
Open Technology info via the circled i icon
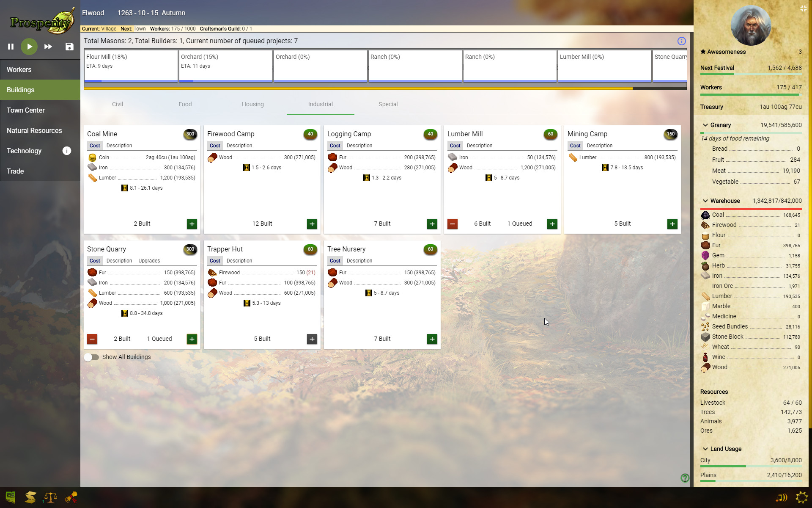66,151
